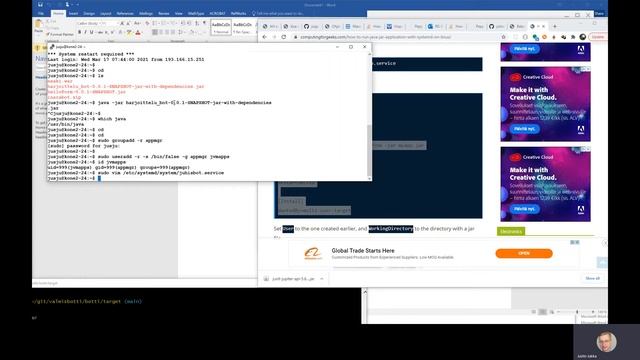Switch to the Layout ribbon tab
640x360 pixels.
coord(105,13)
